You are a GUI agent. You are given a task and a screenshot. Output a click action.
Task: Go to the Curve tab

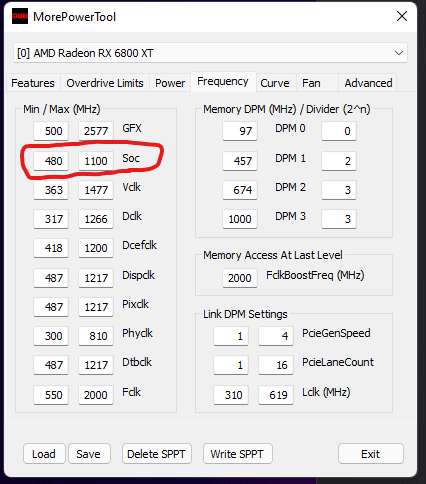click(275, 83)
